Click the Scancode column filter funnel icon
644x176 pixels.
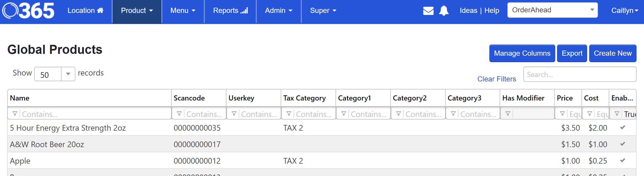point(179,114)
